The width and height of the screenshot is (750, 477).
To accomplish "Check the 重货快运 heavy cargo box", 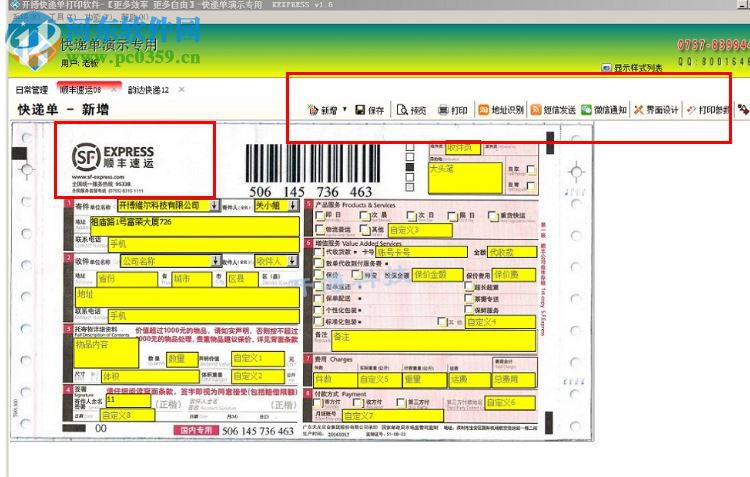I will click(x=493, y=216).
